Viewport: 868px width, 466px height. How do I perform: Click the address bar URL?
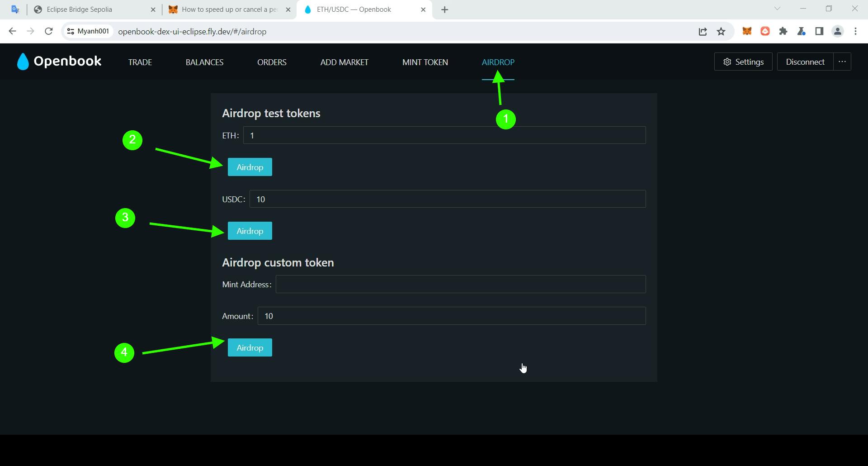point(192,32)
